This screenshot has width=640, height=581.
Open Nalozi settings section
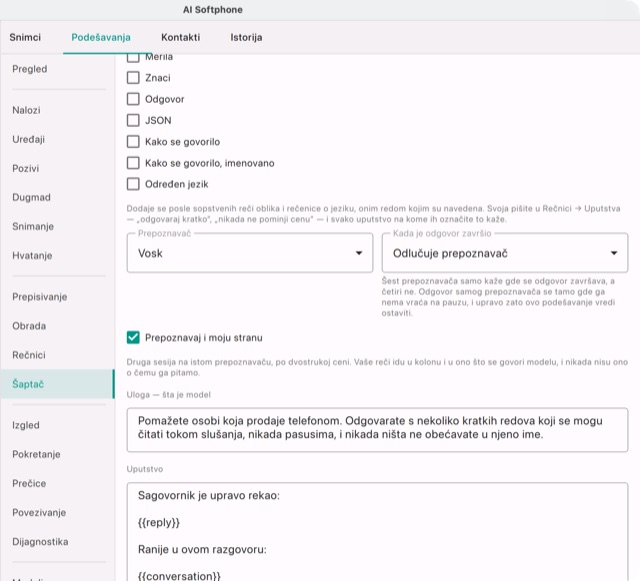[x=58, y=110]
